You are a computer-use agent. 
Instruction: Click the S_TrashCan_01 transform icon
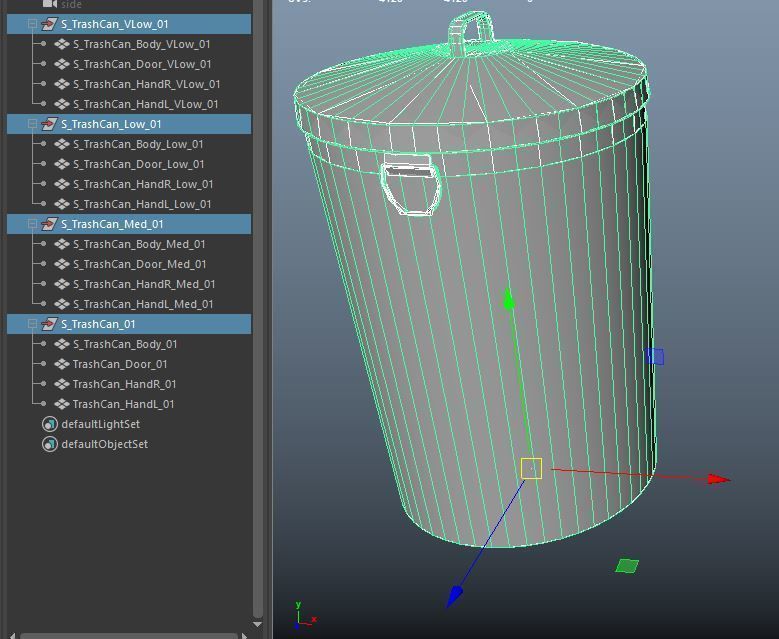(49, 324)
